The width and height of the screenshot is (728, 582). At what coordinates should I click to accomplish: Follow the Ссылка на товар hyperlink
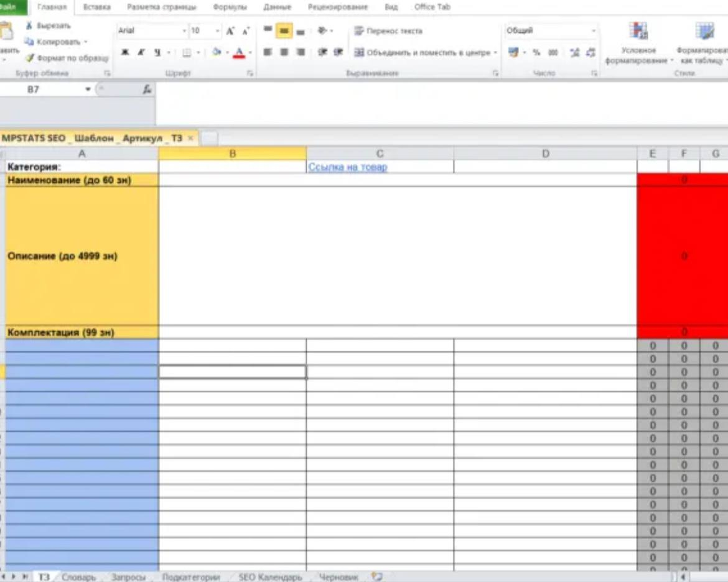click(348, 167)
